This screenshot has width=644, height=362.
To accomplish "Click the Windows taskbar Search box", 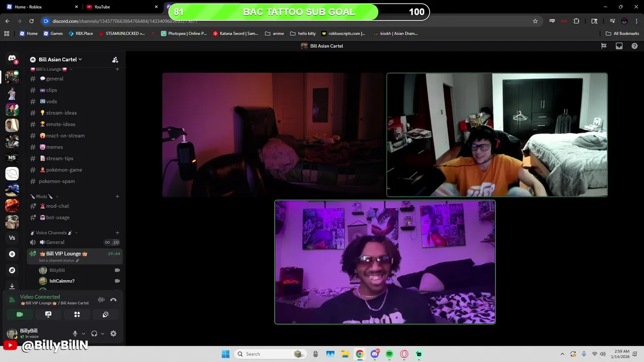I will [271, 354].
